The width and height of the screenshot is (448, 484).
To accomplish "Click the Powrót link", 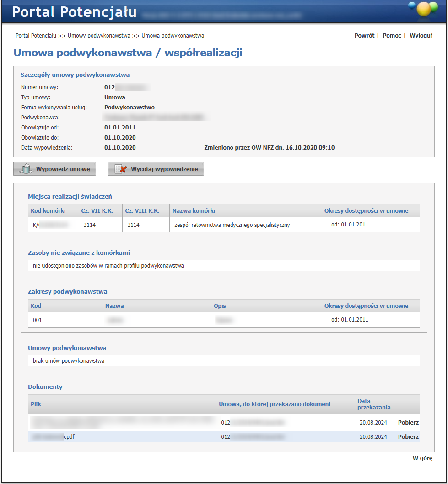I will tap(364, 35).
